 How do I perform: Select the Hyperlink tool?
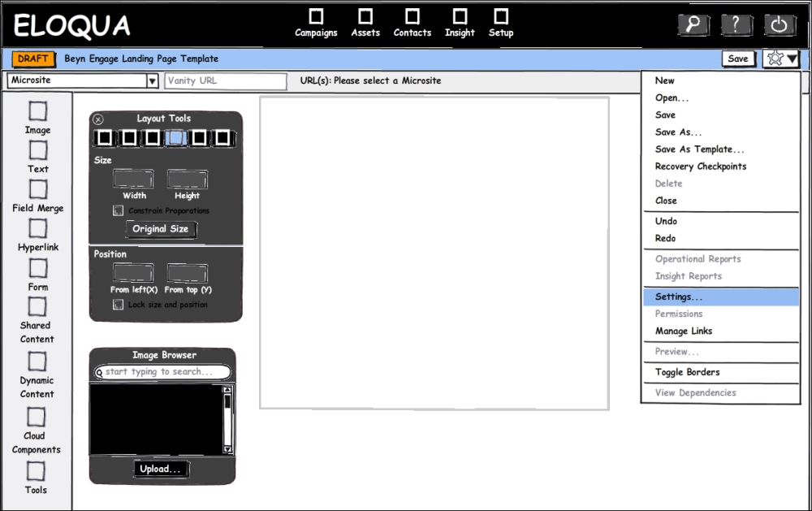coord(37,228)
